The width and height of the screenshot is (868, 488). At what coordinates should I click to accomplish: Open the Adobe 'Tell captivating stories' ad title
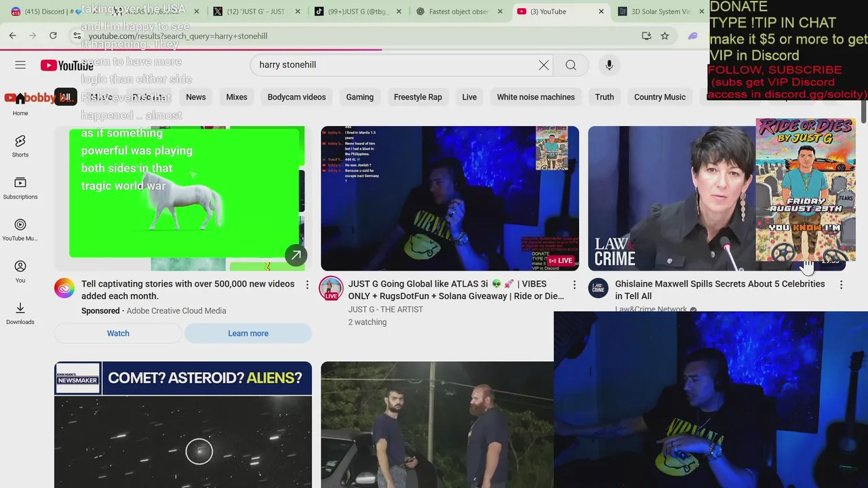(188, 290)
